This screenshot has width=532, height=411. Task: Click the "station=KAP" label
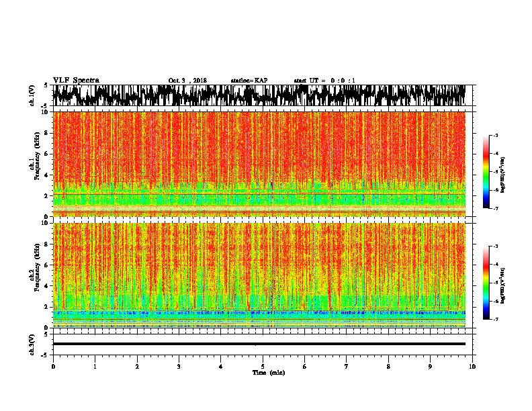tap(249, 81)
